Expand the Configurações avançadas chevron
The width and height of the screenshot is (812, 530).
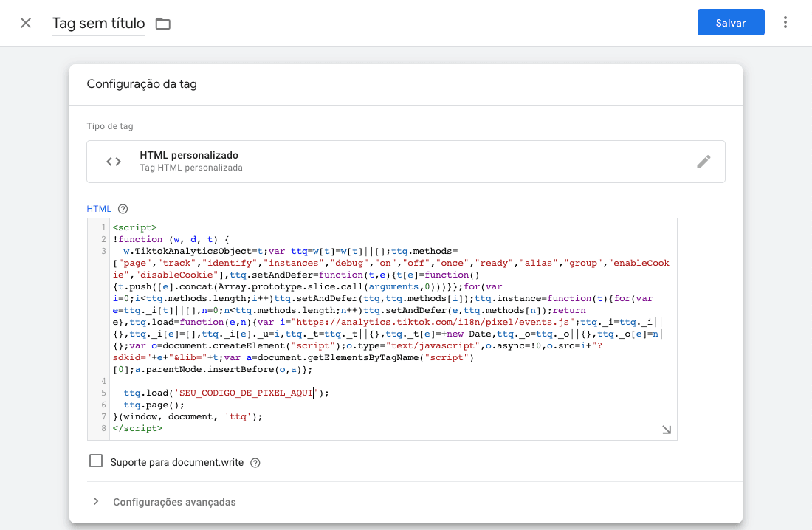[x=96, y=502]
